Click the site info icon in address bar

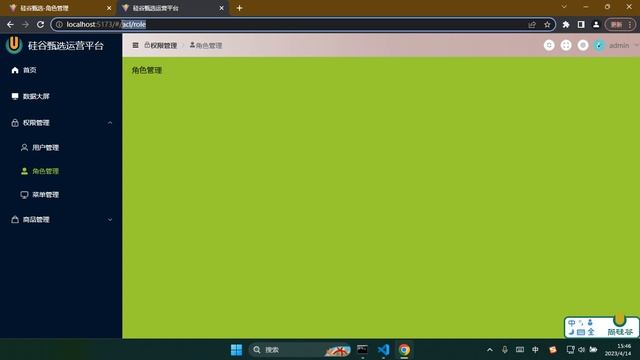[x=59, y=24]
